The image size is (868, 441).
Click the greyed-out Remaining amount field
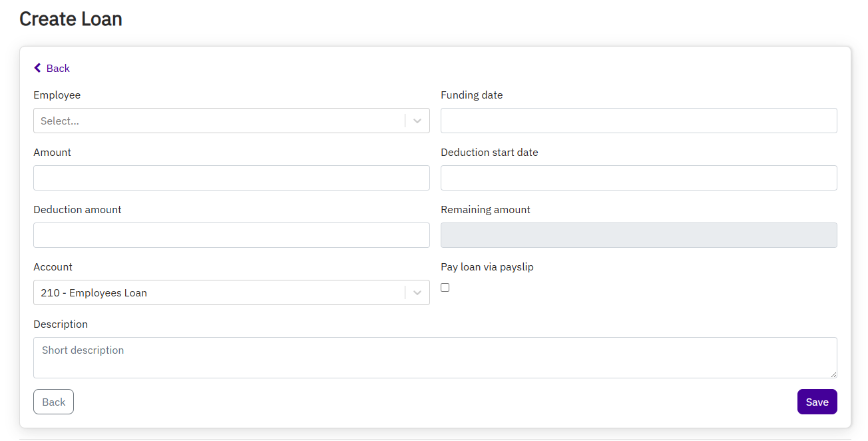tap(638, 235)
